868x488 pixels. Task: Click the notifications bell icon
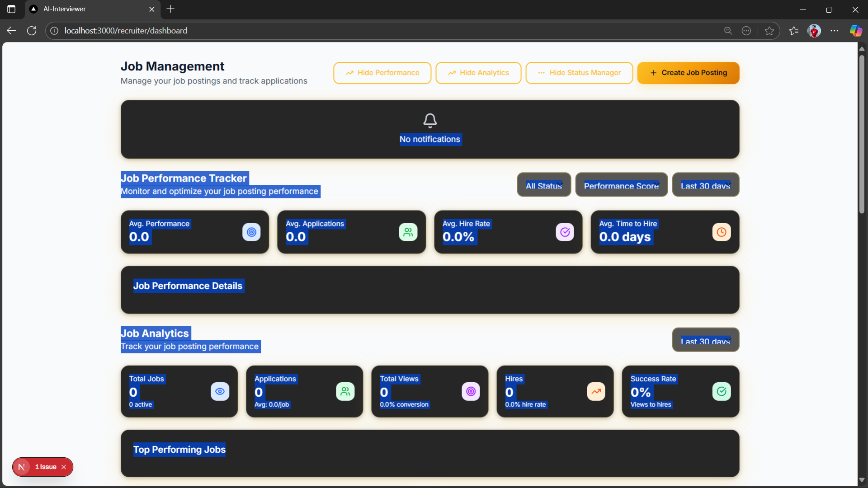[x=429, y=120]
